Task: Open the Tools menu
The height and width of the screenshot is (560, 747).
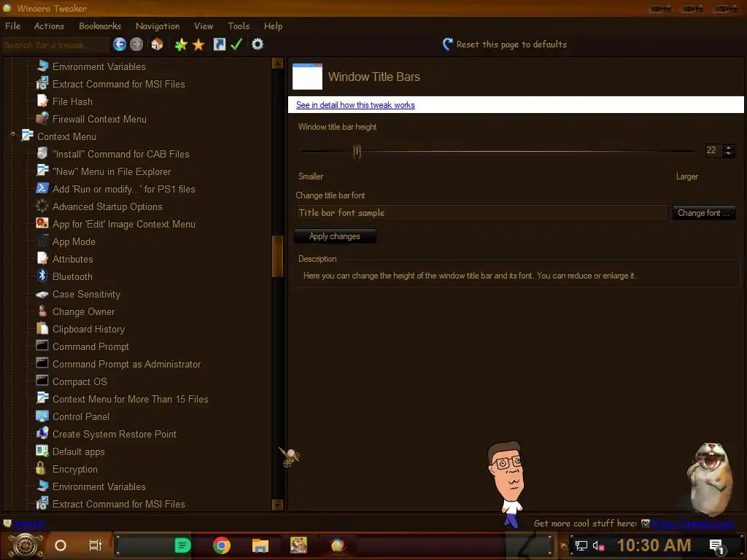Action: (x=239, y=26)
